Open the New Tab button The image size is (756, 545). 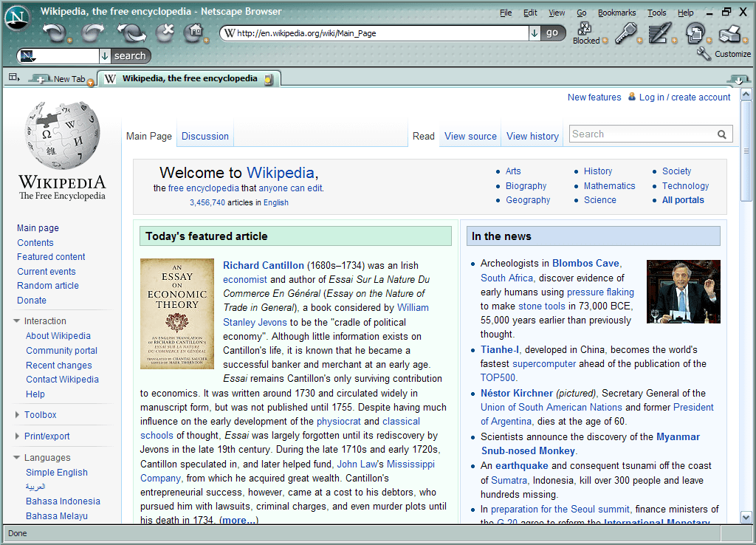click(63, 79)
